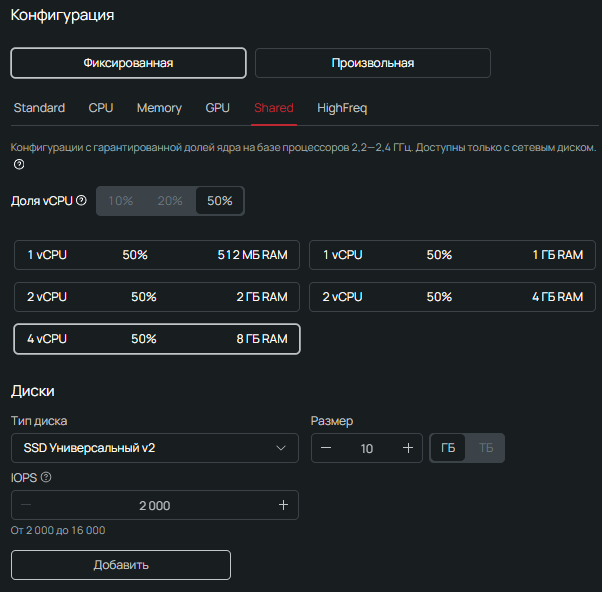Open the Тип диска dropdown
Viewport: 602px width, 592px height.
click(x=155, y=448)
